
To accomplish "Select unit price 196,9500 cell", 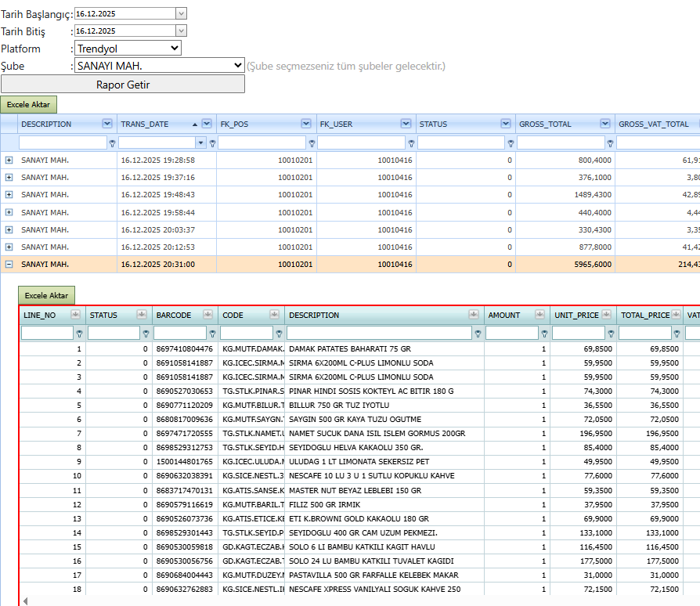I will tap(583, 433).
